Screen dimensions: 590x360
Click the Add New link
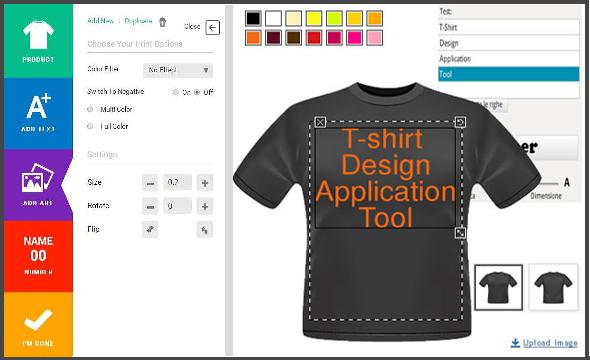coord(100,21)
